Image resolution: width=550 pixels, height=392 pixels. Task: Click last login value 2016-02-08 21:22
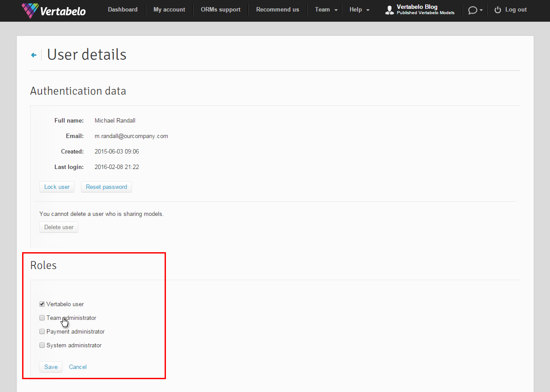tap(117, 167)
